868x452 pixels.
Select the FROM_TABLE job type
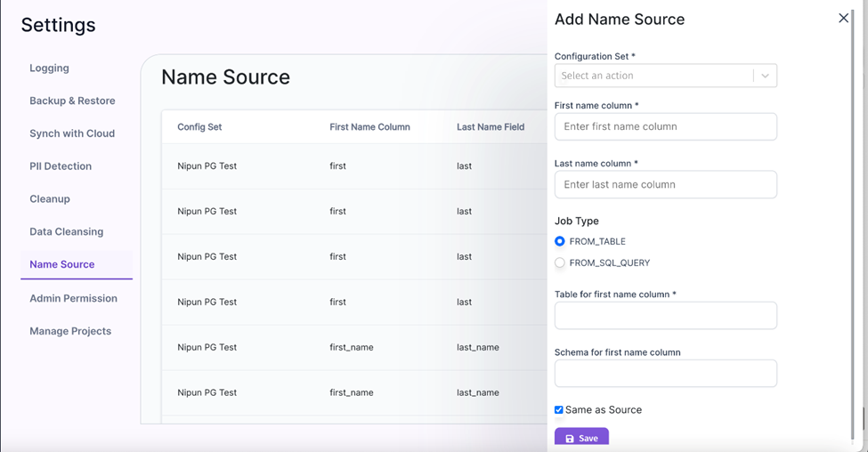tap(560, 241)
